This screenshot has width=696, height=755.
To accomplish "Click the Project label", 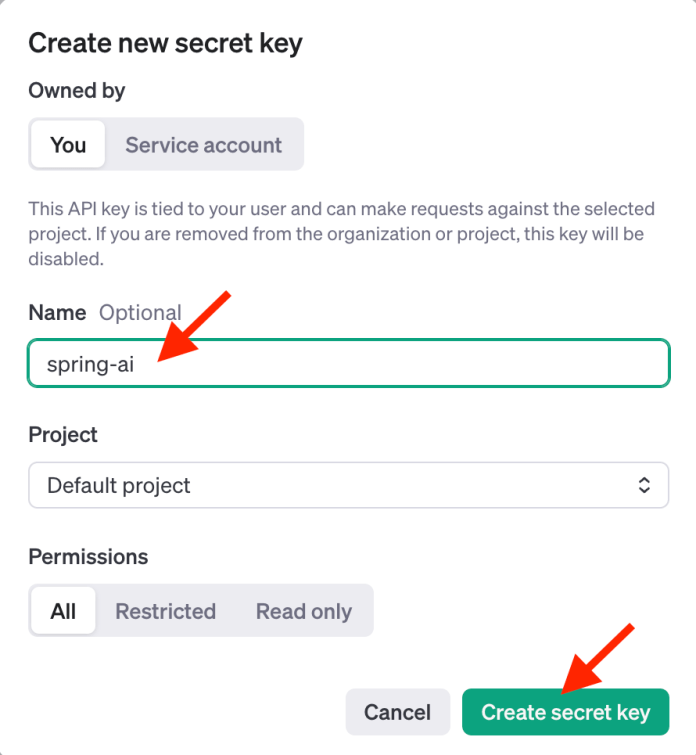I will (63, 435).
